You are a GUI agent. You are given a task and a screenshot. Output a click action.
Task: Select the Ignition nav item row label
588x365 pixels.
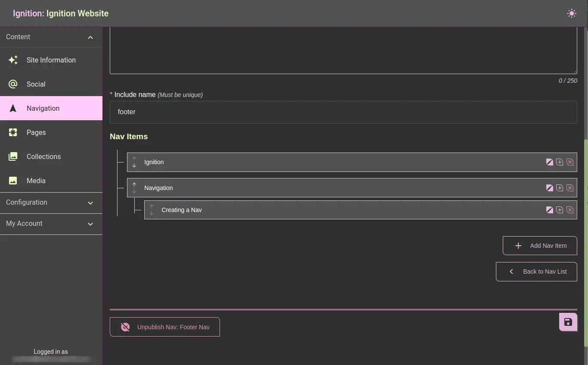(154, 162)
